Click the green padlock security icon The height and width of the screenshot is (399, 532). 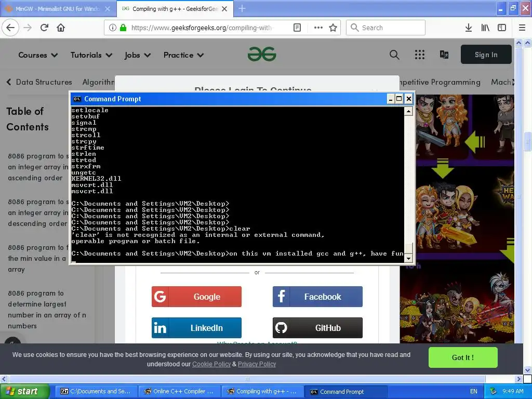[x=123, y=28]
